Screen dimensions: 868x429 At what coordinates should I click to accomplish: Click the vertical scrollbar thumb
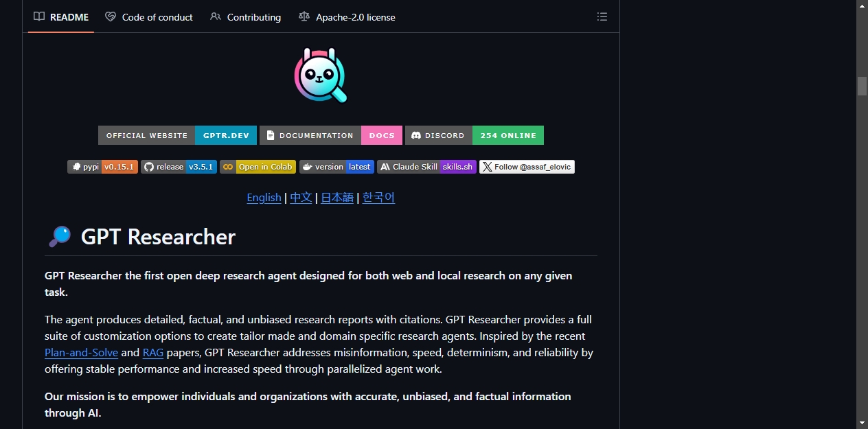click(x=862, y=86)
